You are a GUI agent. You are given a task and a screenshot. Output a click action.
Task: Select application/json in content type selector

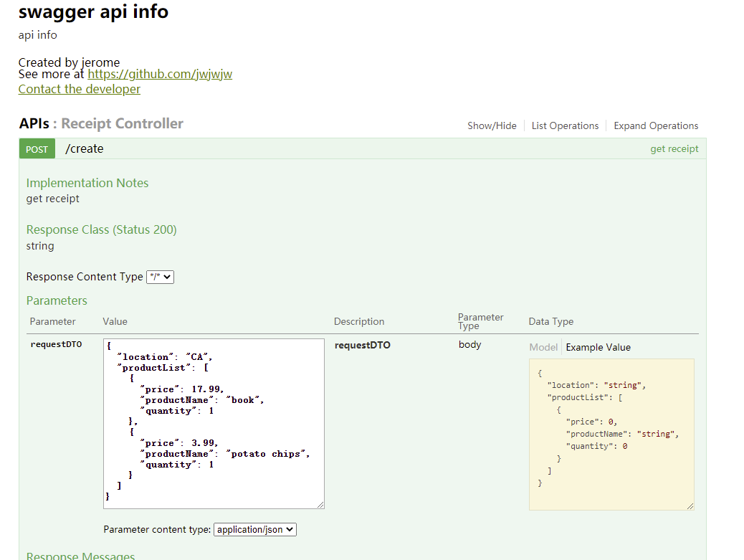(254, 529)
